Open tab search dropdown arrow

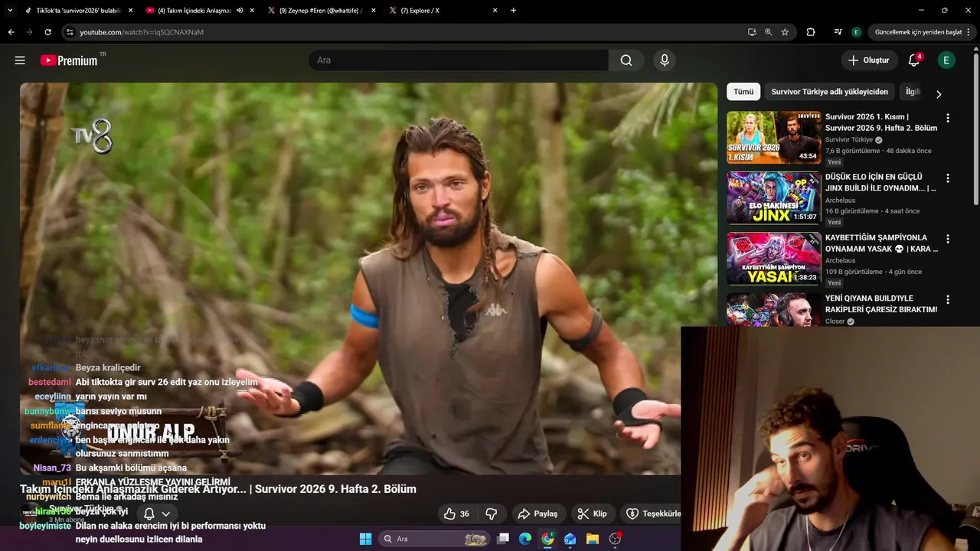click(x=10, y=10)
